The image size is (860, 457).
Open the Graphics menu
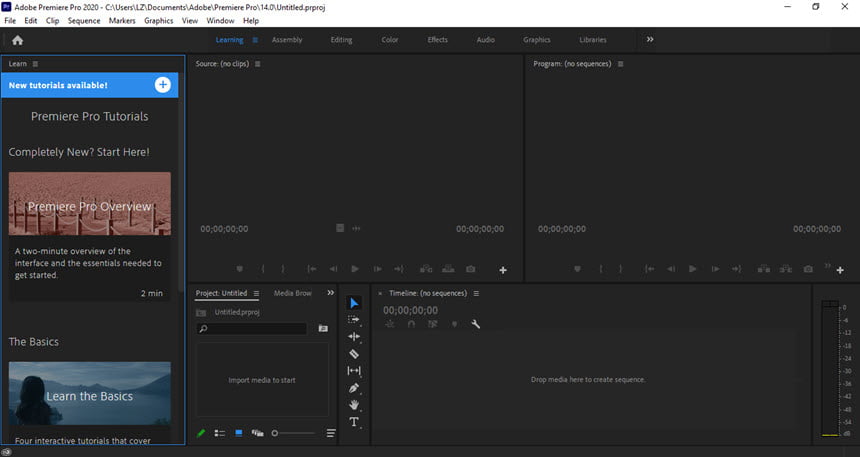[159, 20]
